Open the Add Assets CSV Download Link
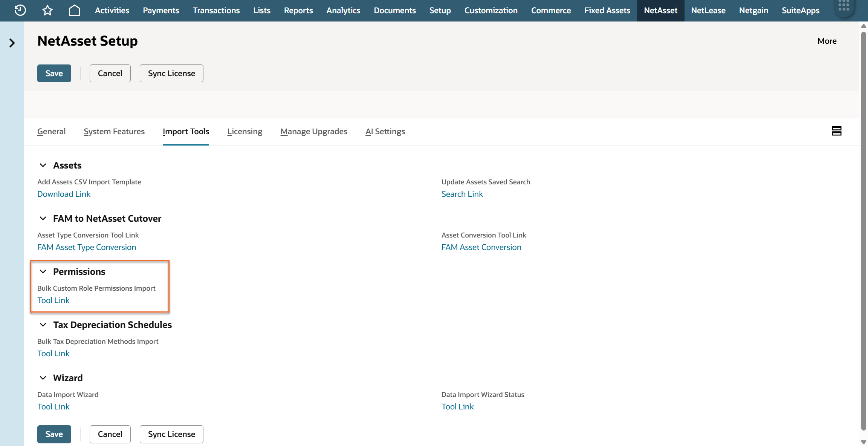Screen dimensions: 868x446 64,194
